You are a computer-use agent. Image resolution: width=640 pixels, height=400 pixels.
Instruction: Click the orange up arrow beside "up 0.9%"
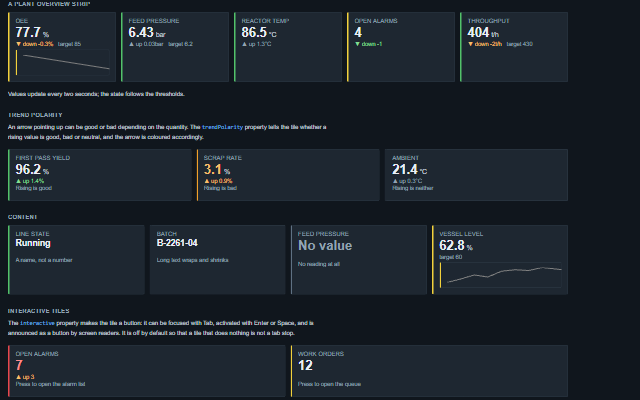(207, 181)
